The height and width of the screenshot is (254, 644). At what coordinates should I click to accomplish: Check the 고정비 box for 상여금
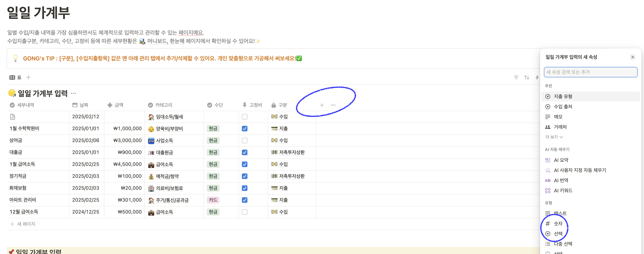tap(244, 140)
